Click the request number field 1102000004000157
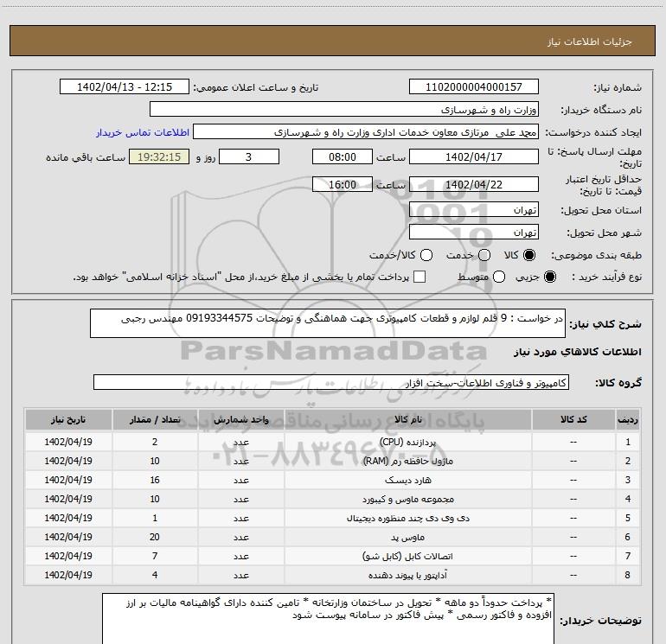Screen dimensions: 666x644 pos(474,87)
